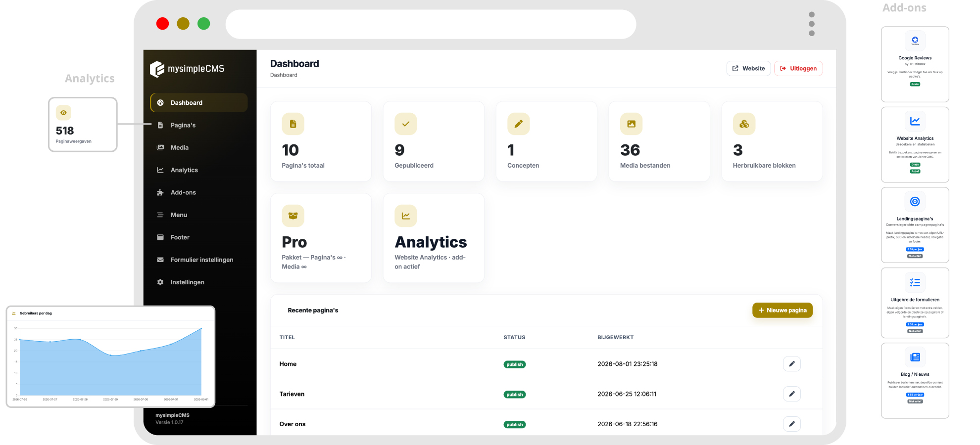The image size is (980, 445).
Task: Open Dashboard in the sidebar
Action: click(x=199, y=103)
